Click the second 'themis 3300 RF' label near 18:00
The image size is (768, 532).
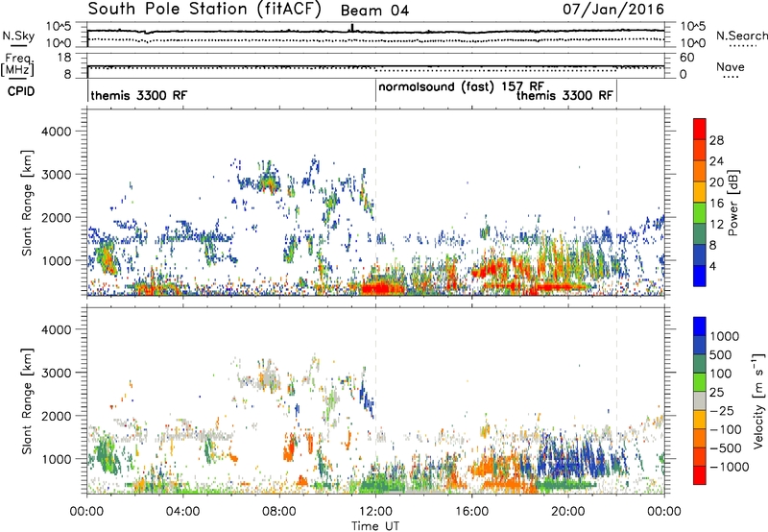(x=564, y=95)
